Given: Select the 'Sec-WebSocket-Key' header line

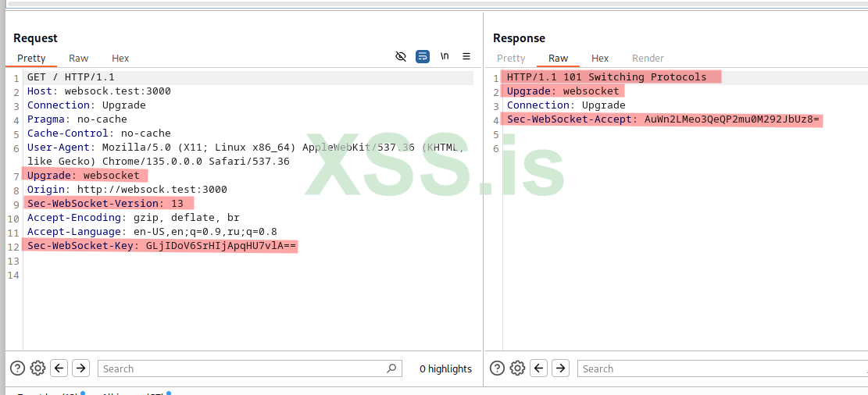Looking at the screenshot, I should coord(163,246).
